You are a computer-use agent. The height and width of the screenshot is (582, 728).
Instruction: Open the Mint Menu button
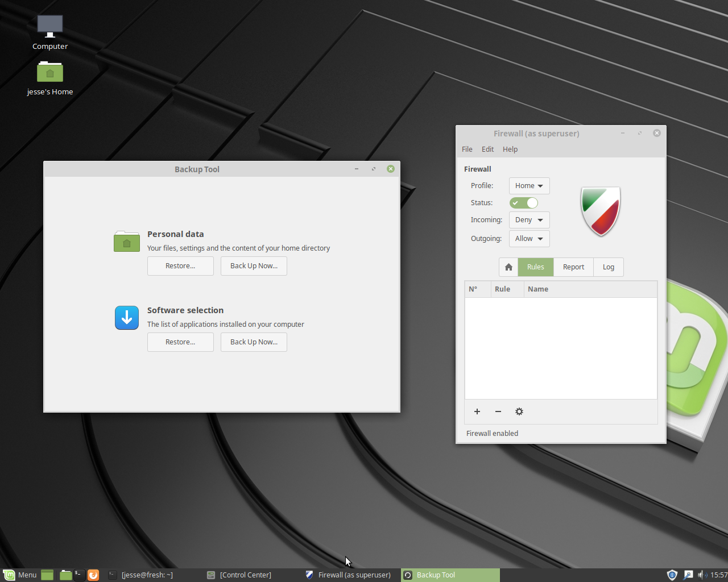pos(20,575)
